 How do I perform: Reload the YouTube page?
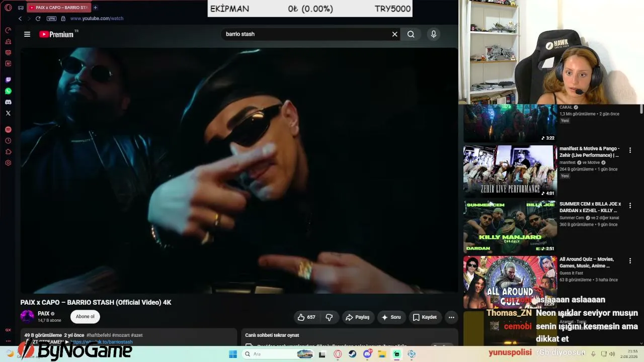pos(38,19)
